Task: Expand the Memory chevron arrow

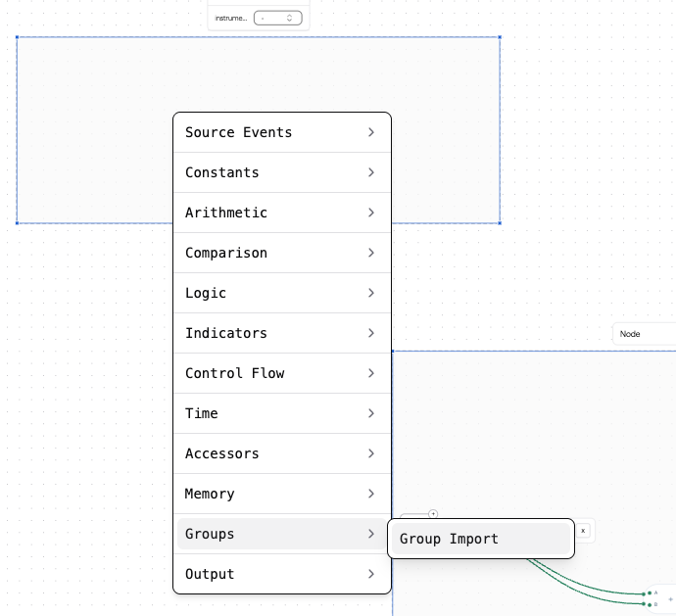Action: click(x=371, y=494)
